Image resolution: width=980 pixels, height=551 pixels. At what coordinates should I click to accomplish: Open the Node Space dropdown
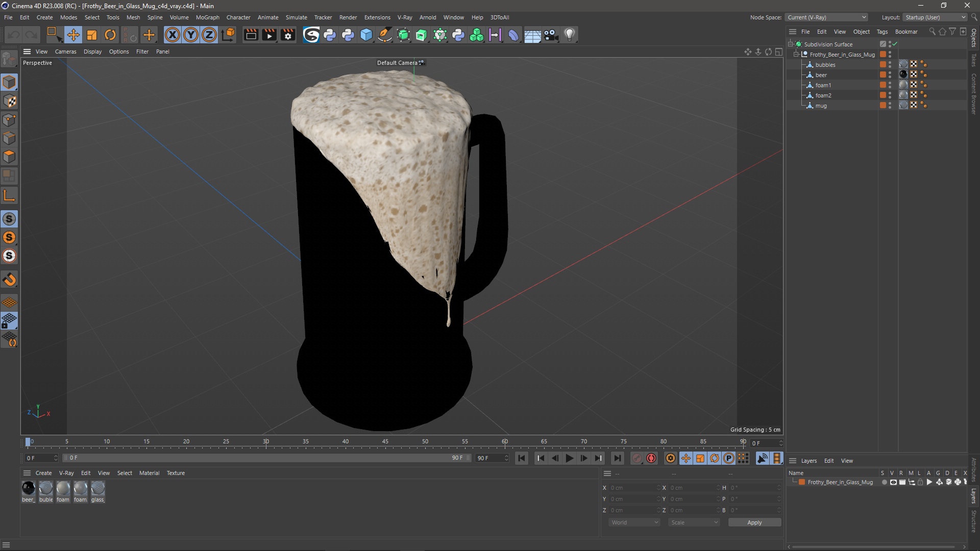point(826,17)
